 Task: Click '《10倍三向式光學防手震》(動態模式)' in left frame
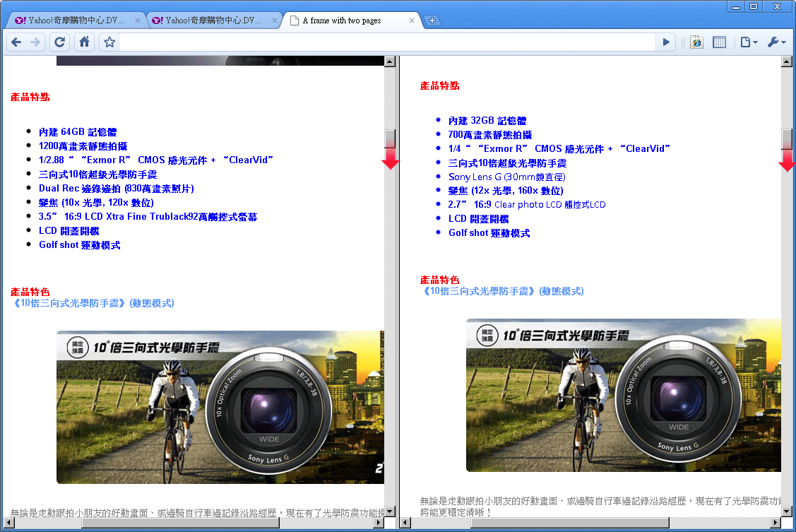[x=93, y=303]
